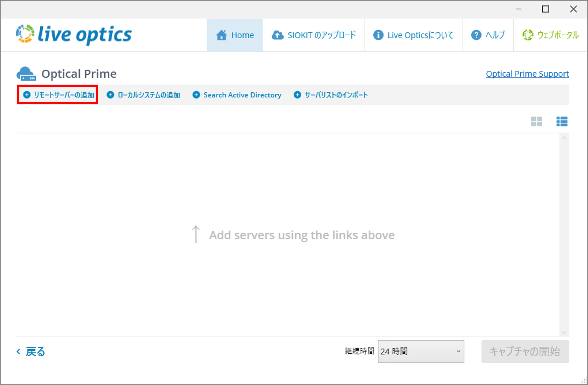Minimize the Live Optics window
This screenshot has width=588, height=385.
click(x=518, y=9)
